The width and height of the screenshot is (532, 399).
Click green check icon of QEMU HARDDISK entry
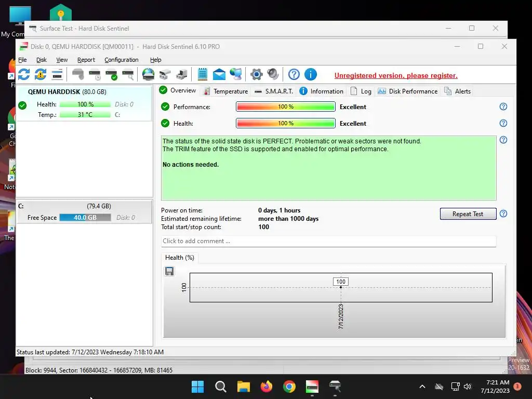click(22, 105)
